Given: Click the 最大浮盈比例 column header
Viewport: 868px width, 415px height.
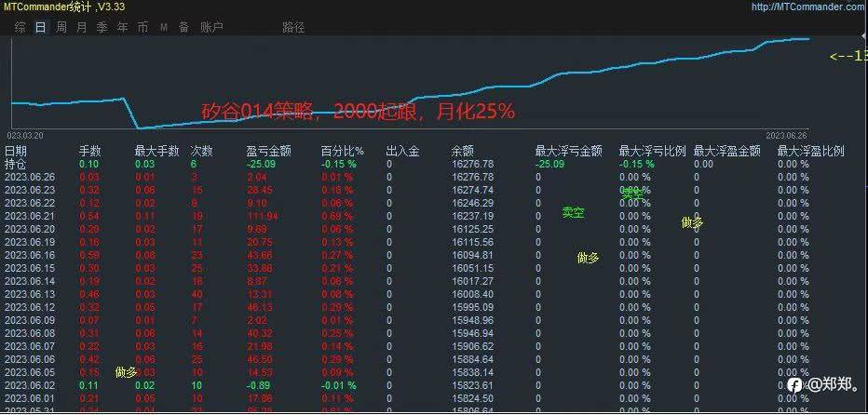Looking at the screenshot, I should point(810,151).
